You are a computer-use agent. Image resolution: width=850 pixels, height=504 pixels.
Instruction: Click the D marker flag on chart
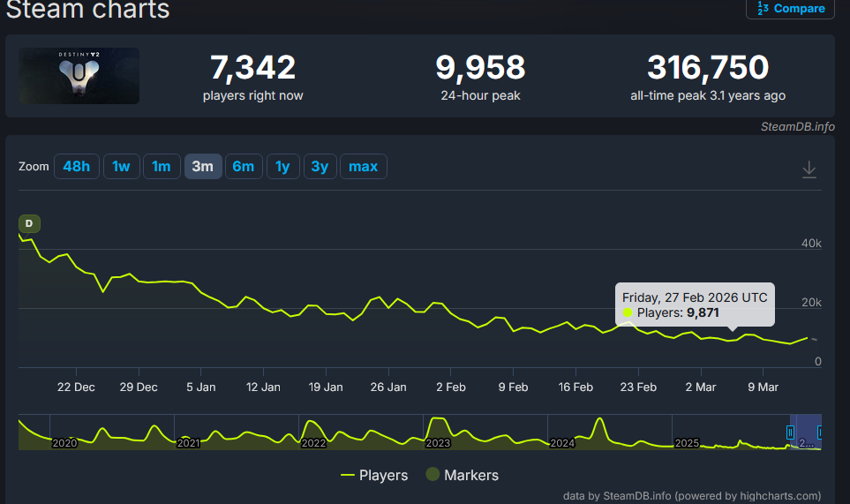click(29, 223)
